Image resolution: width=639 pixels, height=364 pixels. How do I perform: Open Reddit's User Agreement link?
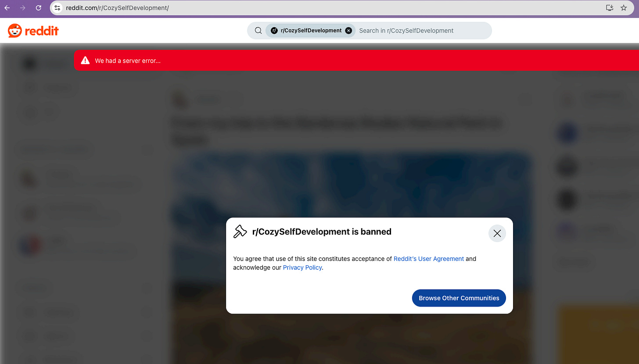tap(429, 259)
